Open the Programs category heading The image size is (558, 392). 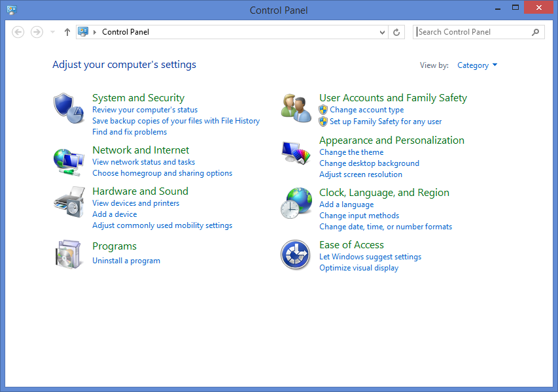[x=114, y=246]
